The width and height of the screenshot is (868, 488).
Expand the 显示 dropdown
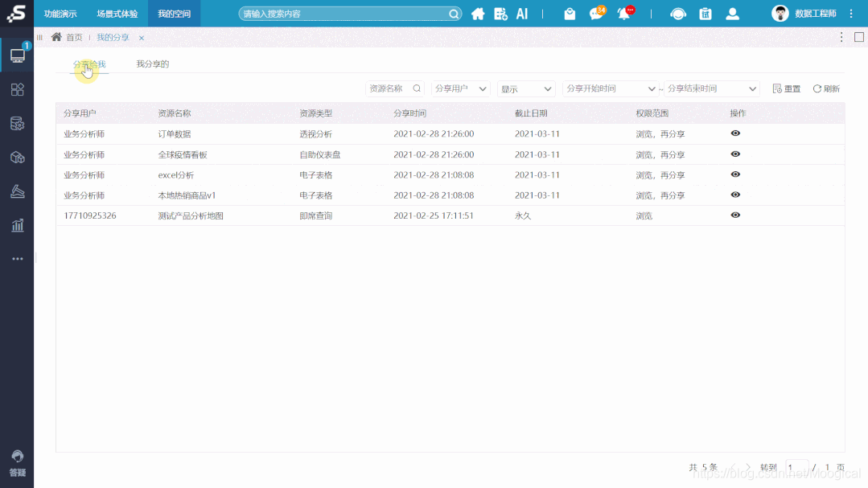[x=526, y=88]
